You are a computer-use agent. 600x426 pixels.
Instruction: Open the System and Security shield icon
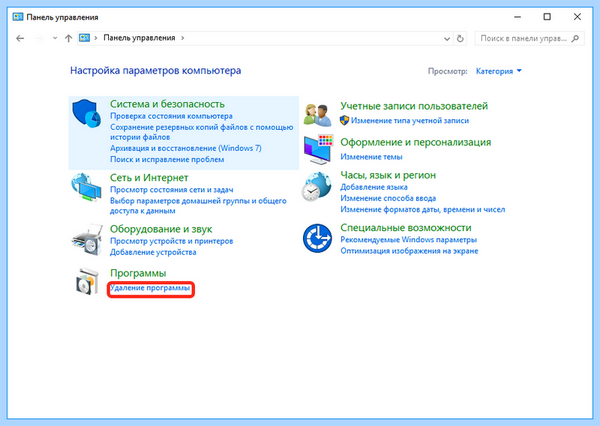click(x=86, y=113)
